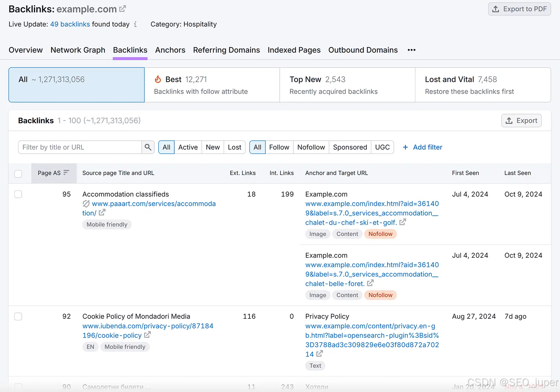Open the 49 backlinks link
Screen dimensions: 560x392
pyautogui.click(x=70, y=24)
